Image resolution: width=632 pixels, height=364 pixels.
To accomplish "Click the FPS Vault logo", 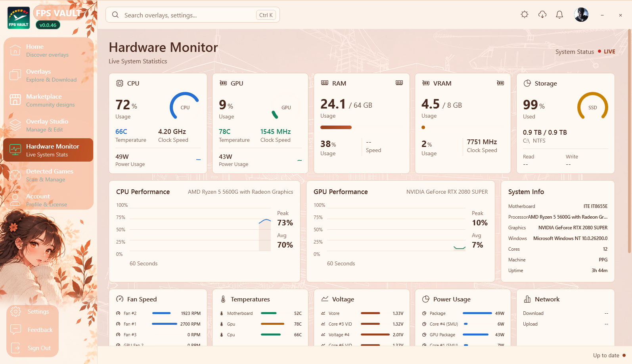I will click(19, 18).
